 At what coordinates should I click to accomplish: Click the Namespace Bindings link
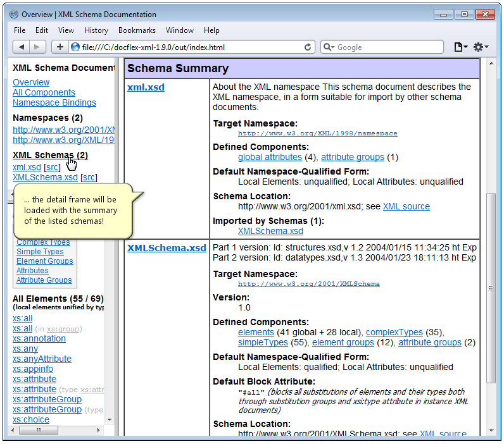(54, 102)
